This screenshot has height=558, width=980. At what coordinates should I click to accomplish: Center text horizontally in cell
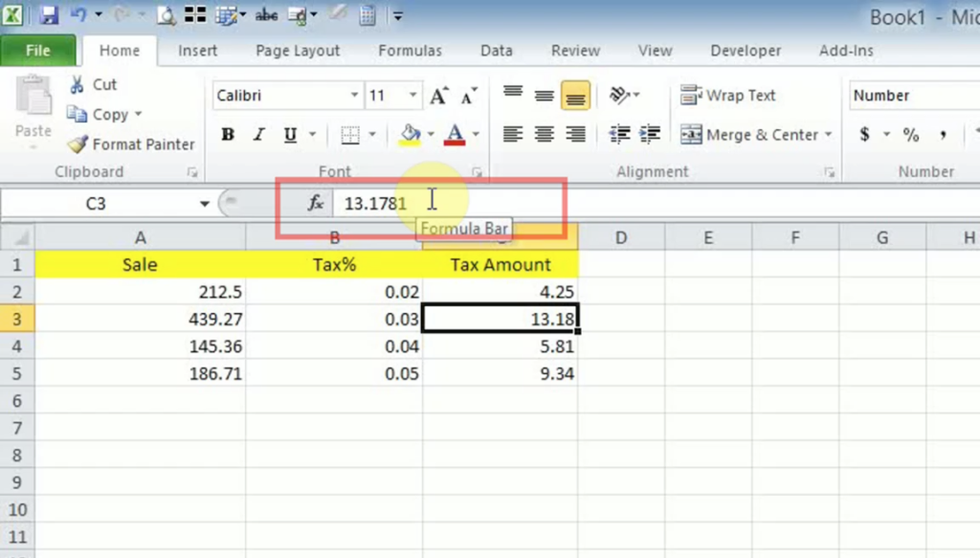pyautogui.click(x=544, y=134)
